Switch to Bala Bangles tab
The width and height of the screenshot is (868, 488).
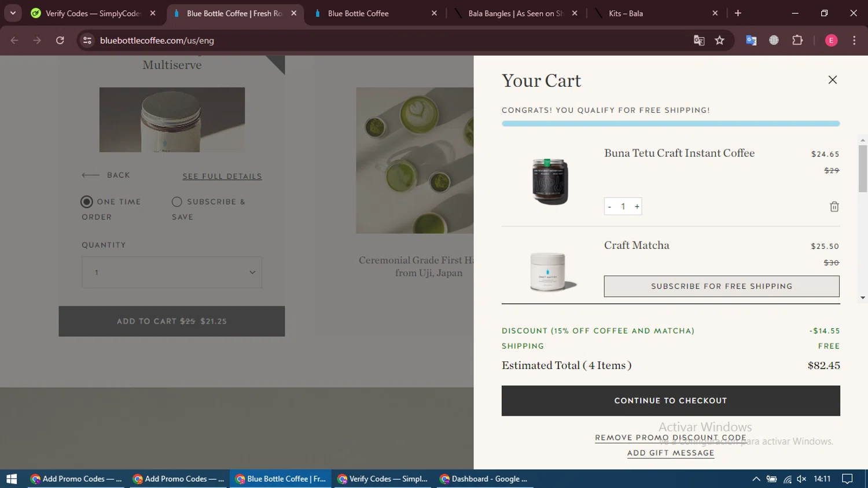515,13
